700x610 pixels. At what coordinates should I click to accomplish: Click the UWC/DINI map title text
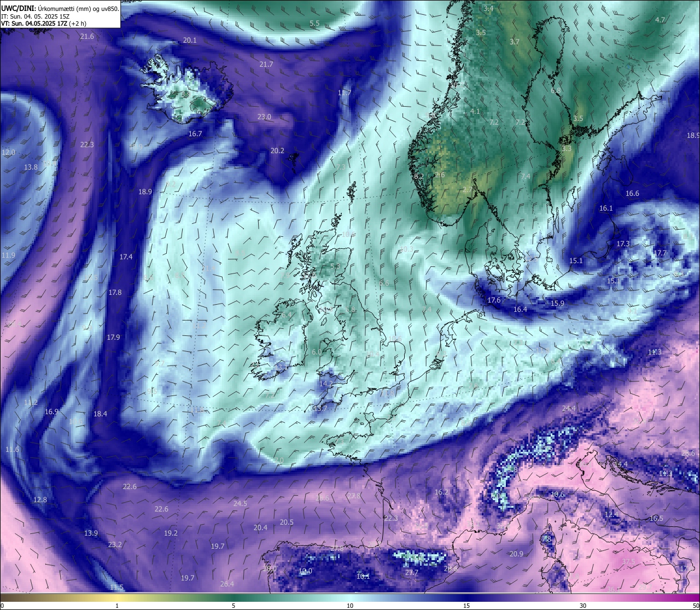pos(60,8)
